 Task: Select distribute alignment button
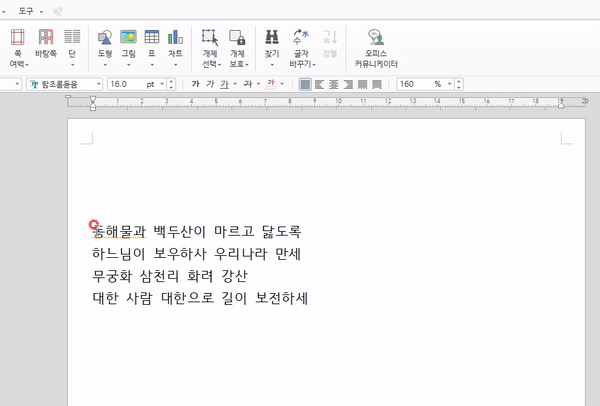362,84
